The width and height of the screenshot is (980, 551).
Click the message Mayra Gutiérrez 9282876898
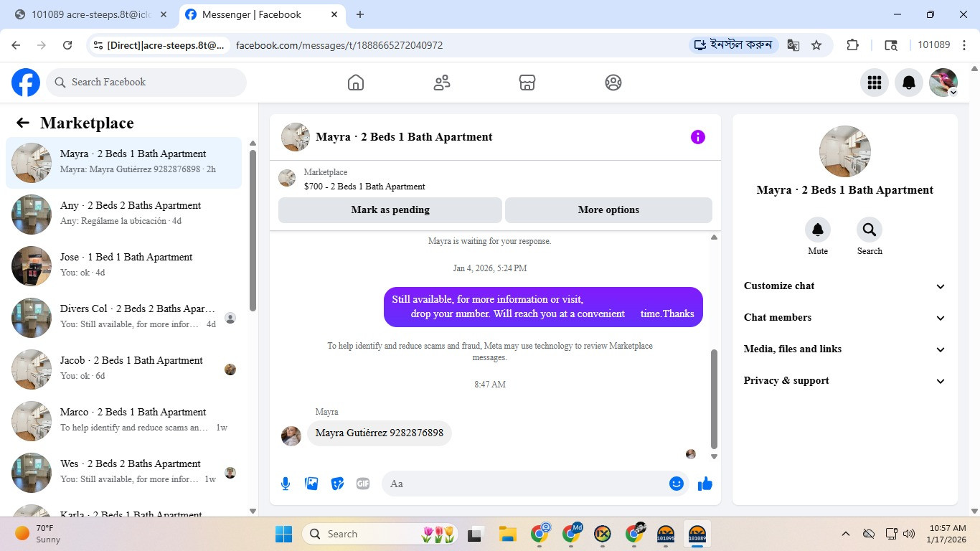(380, 433)
